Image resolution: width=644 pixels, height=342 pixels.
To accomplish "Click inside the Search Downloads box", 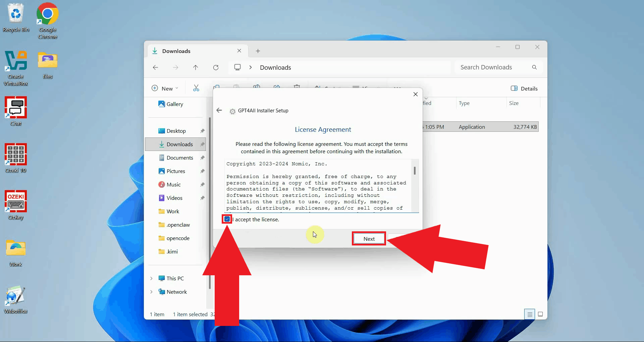I will click(x=493, y=67).
